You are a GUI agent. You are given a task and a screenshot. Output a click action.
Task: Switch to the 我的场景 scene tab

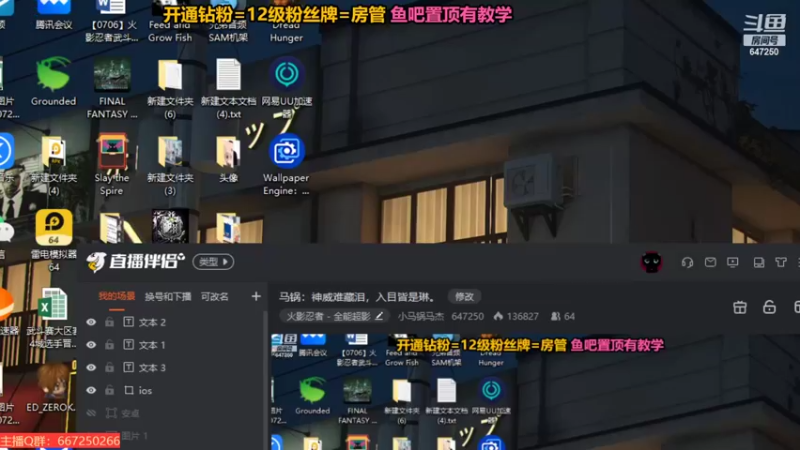(117, 296)
